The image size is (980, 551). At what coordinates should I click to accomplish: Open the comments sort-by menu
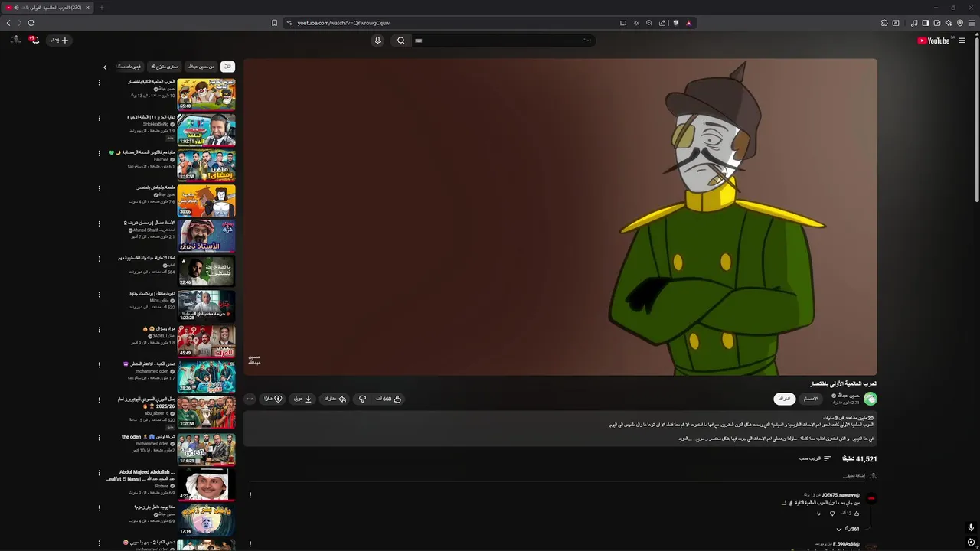pyautogui.click(x=815, y=458)
